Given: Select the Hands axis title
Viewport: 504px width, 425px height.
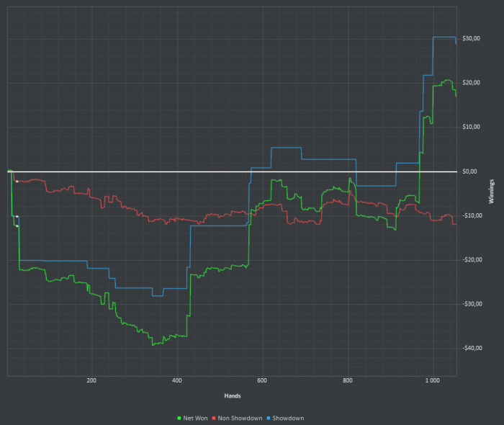Looking at the screenshot, I should tap(233, 395).
